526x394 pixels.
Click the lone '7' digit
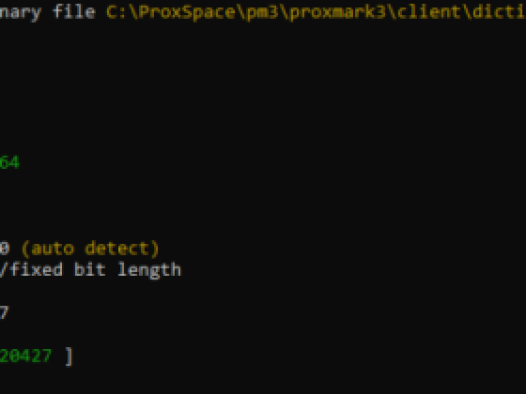coord(4,313)
